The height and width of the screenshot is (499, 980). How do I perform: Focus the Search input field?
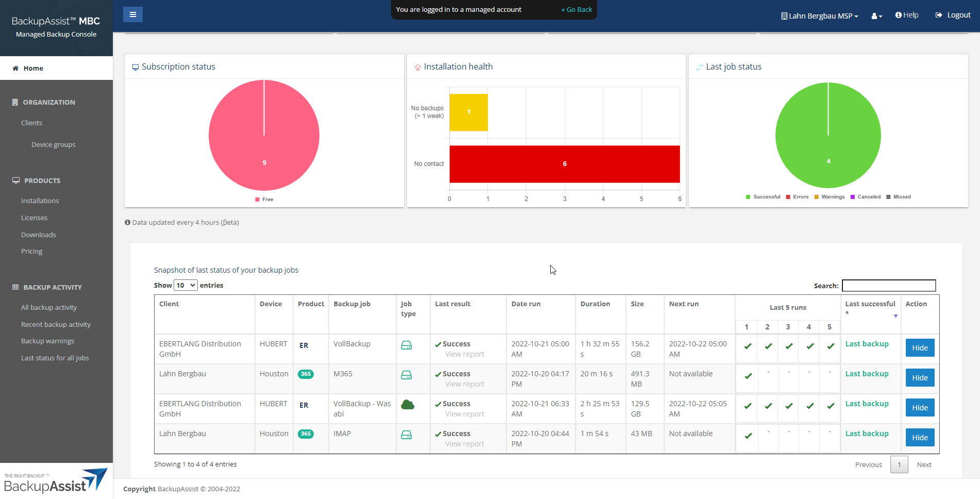click(889, 286)
